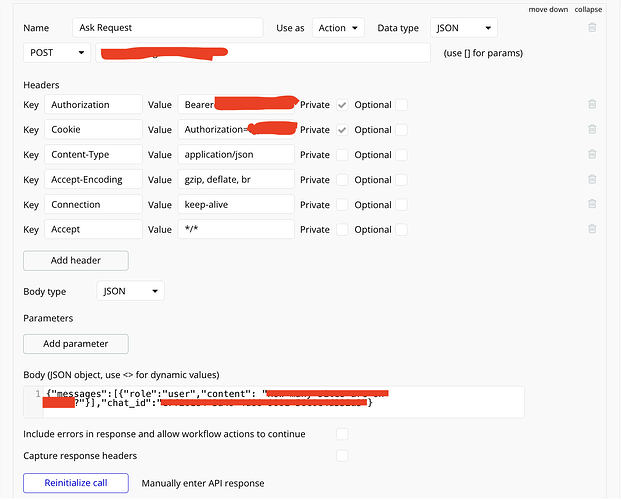Open the Data type JSON dropdown
Image resolution: width=621 pixels, height=500 pixels.
tap(464, 28)
